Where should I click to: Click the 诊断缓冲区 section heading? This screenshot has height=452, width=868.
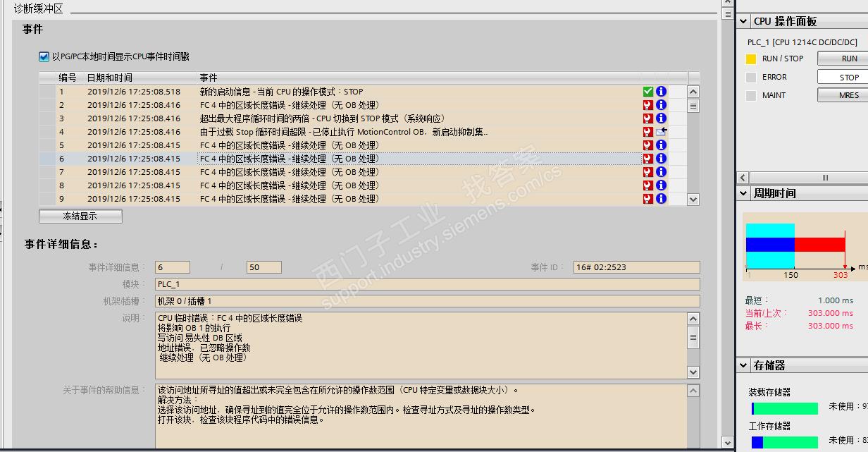(39, 8)
